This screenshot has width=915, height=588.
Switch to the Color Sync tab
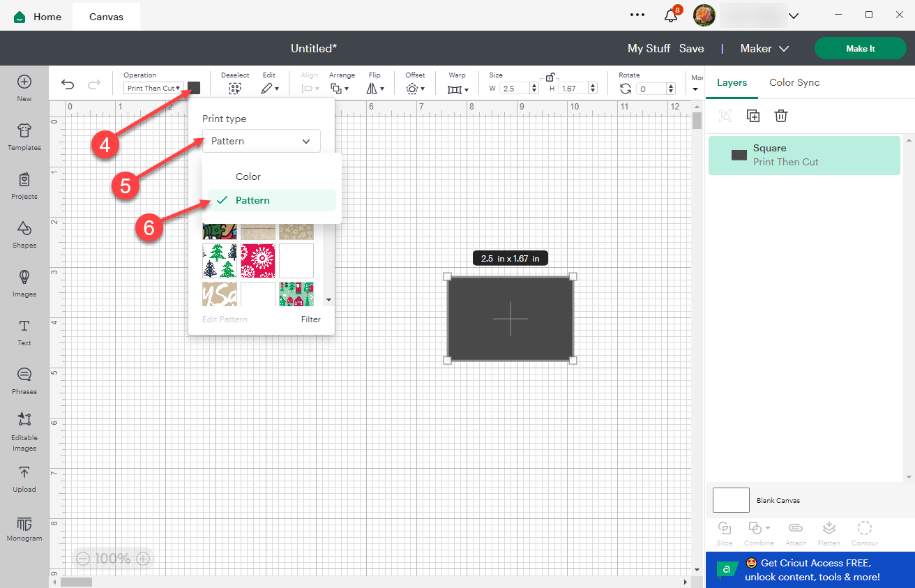coord(794,82)
